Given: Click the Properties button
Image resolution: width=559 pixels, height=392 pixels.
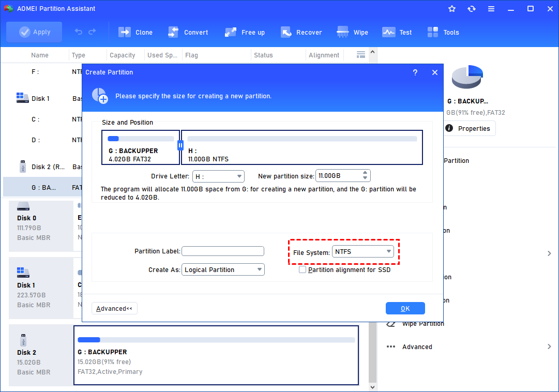Looking at the screenshot, I should pyautogui.click(x=470, y=128).
